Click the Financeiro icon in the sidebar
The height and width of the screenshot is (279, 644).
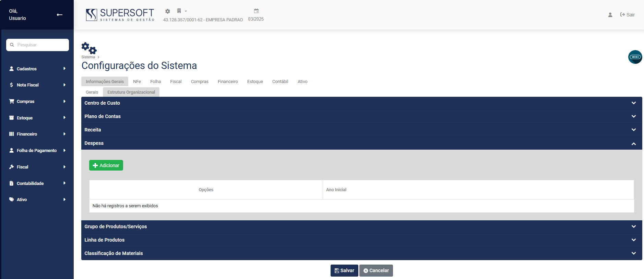pos(11,134)
